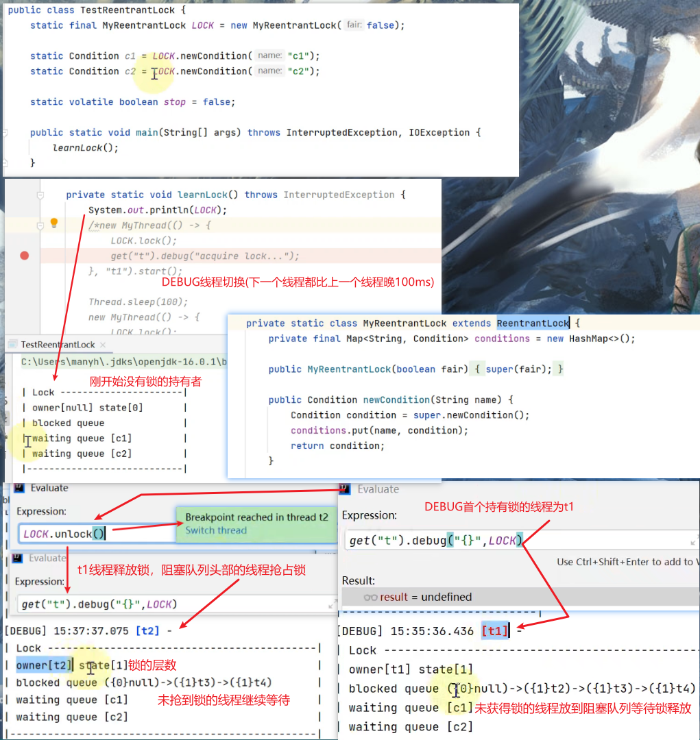
Task: Select the TestReentrantLock console tab
Action: 57,345
